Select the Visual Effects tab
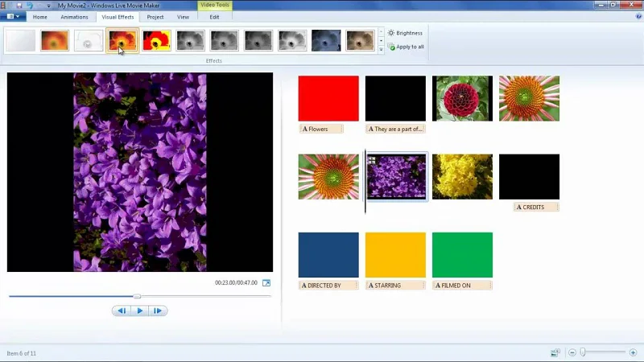 coord(118,17)
